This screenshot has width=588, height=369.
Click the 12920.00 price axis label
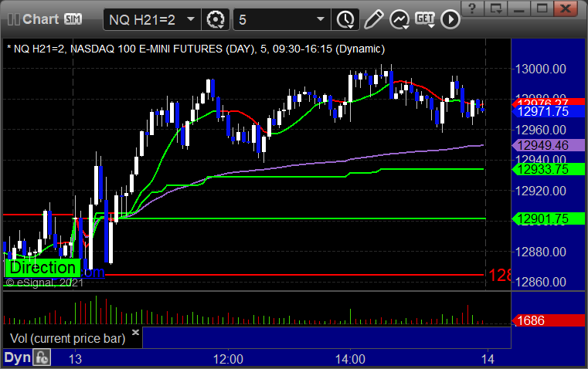point(540,191)
